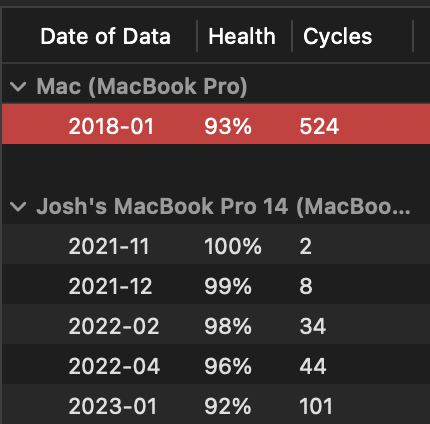Click the 101 cycles value in the 2023-01 row

316,406
